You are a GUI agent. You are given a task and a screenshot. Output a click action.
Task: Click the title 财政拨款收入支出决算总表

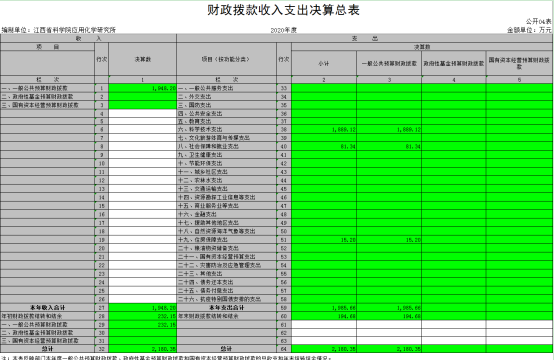283,10
